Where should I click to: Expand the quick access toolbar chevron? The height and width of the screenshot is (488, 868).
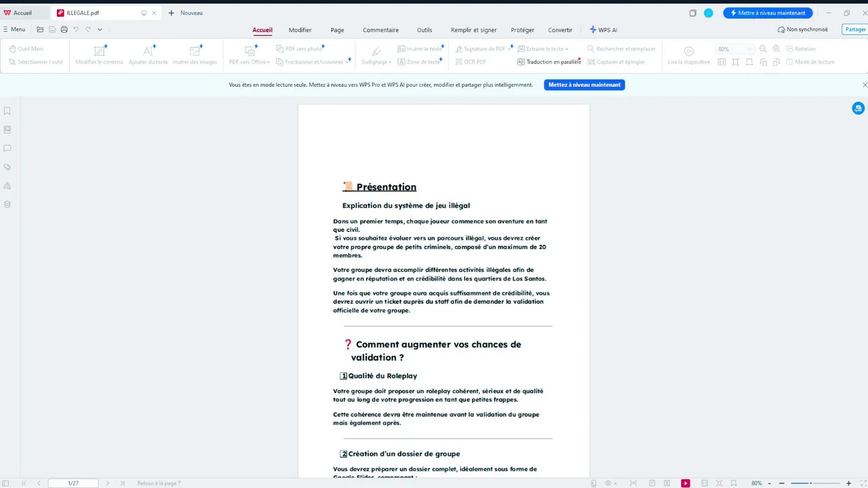tap(100, 29)
